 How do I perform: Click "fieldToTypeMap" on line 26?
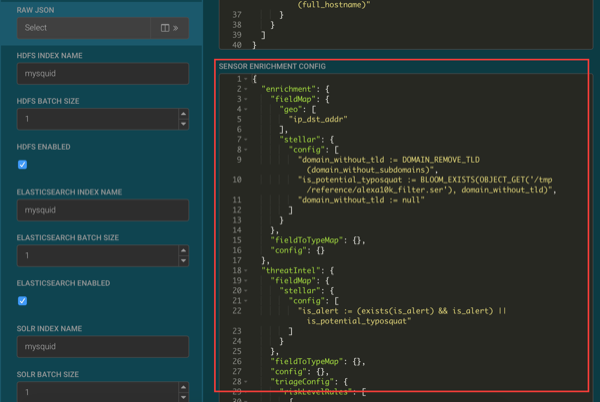(x=307, y=361)
